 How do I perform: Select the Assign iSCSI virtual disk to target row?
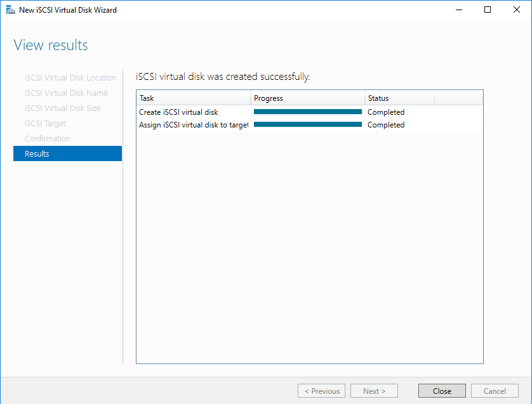[193, 125]
